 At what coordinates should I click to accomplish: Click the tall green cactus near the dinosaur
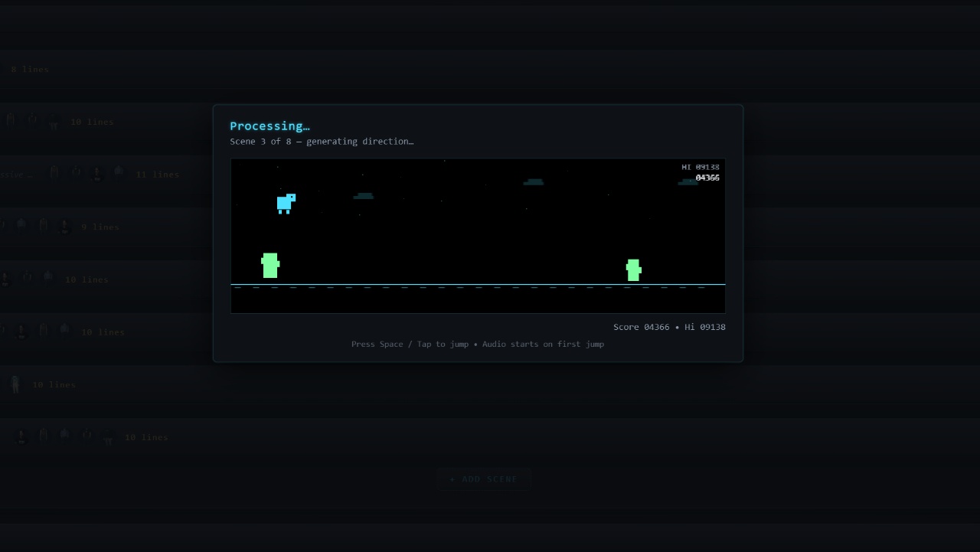(x=270, y=266)
